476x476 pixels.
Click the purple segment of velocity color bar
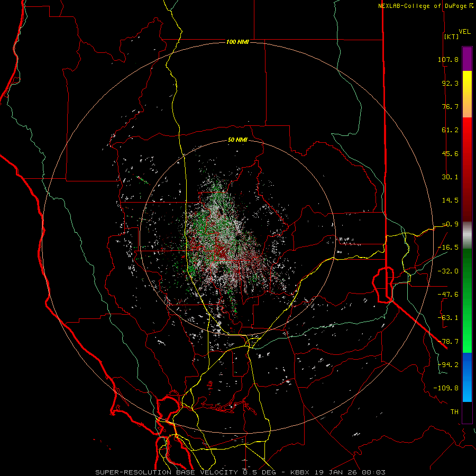[x=467, y=59]
